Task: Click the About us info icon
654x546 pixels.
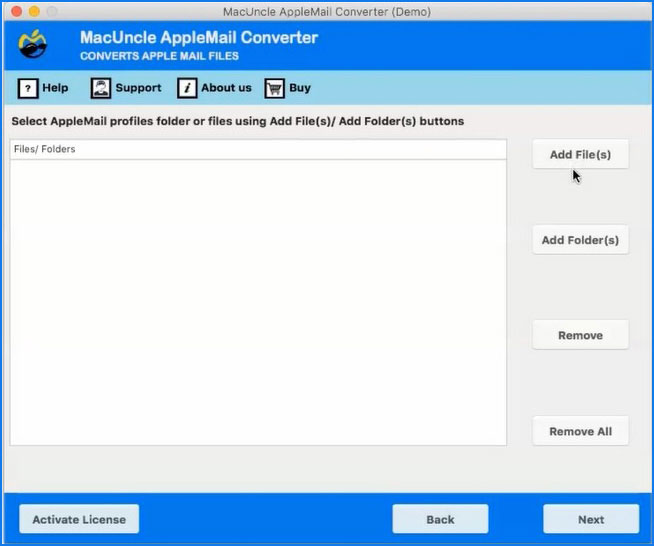Action: tap(187, 88)
